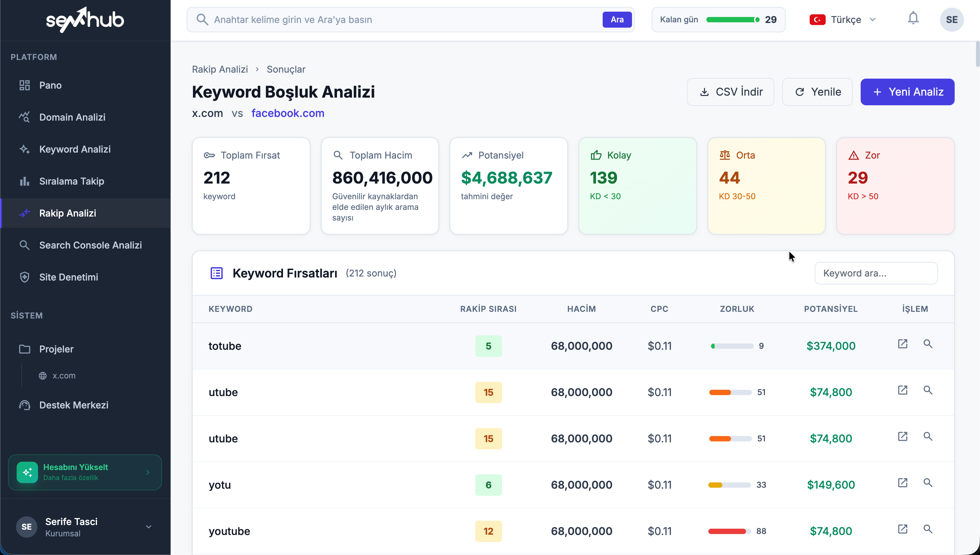
Task: Go to Search Console Analizi
Action: pos(90,245)
